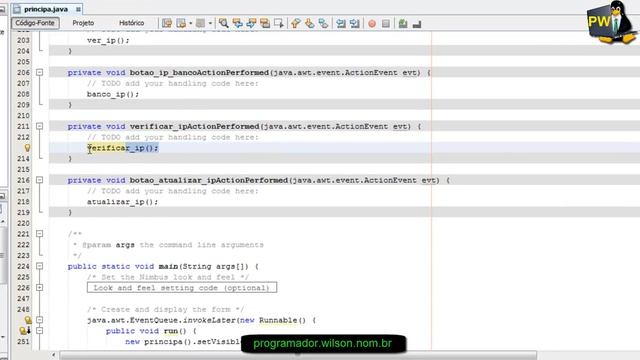The width and height of the screenshot is (640, 360).
Task: Close the principa.java tab
Action: 78,9
